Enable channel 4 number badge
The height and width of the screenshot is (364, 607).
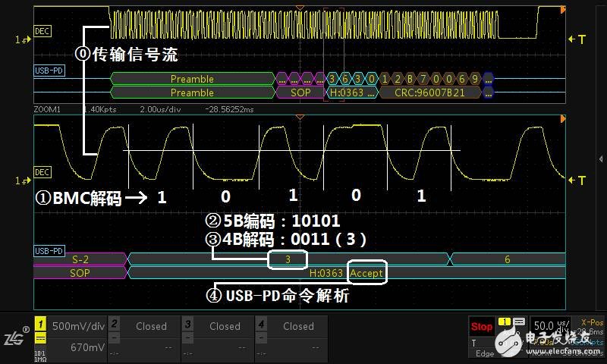point(261,323)
